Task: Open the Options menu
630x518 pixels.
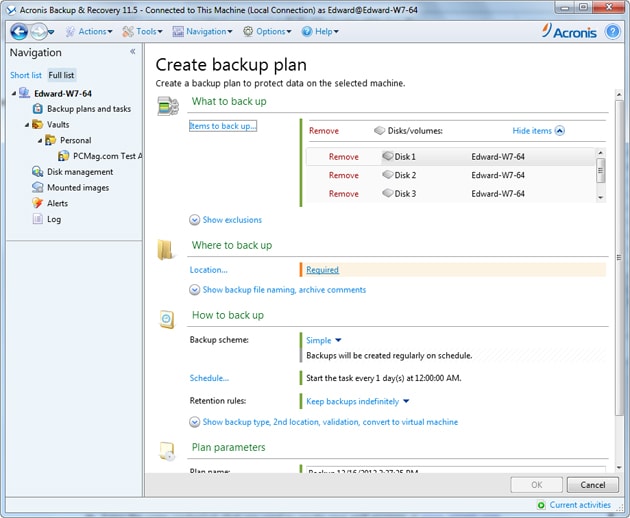Action: click(x=267, y=31)
